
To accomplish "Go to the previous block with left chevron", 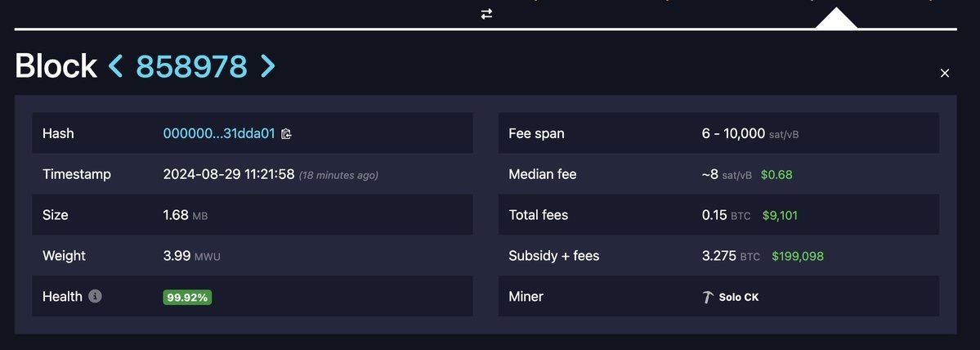I will point(116,66).
